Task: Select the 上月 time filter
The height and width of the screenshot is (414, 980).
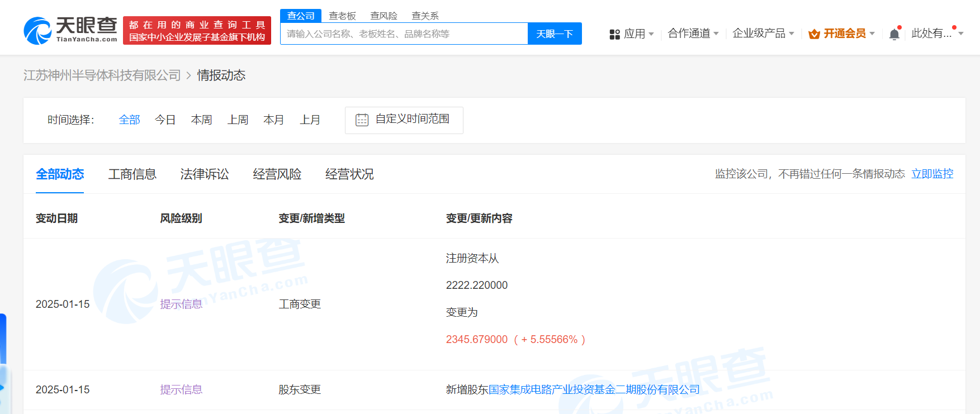Action: [310, 120]
